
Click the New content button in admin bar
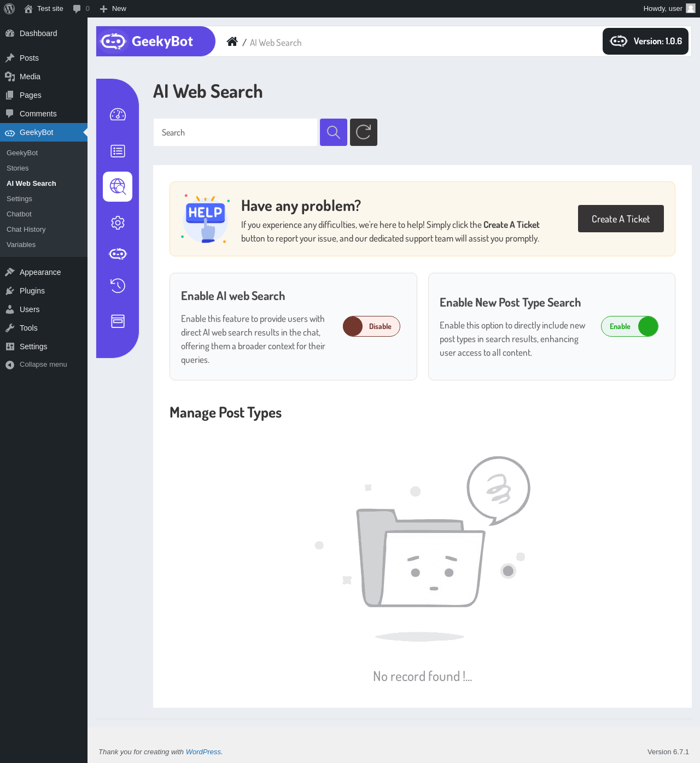113,9
